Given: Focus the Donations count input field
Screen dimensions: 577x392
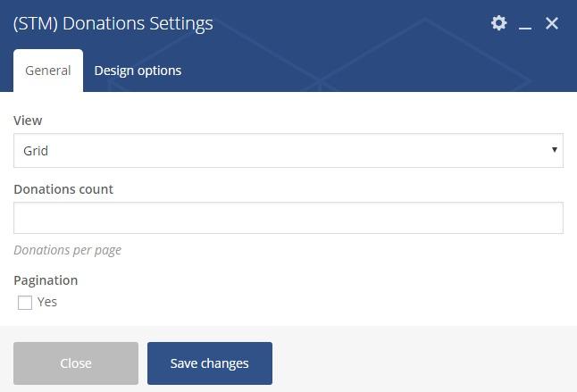Looking at the screenshot, I should (288, 218).
